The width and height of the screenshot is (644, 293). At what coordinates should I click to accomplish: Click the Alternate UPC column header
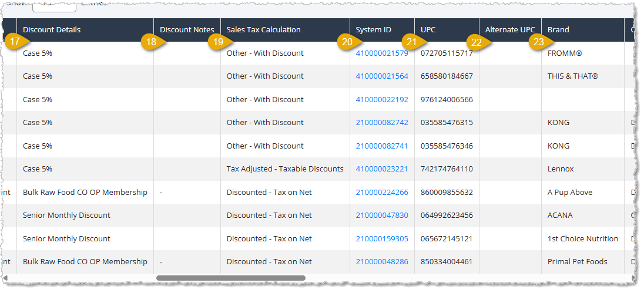click(510, 29)
